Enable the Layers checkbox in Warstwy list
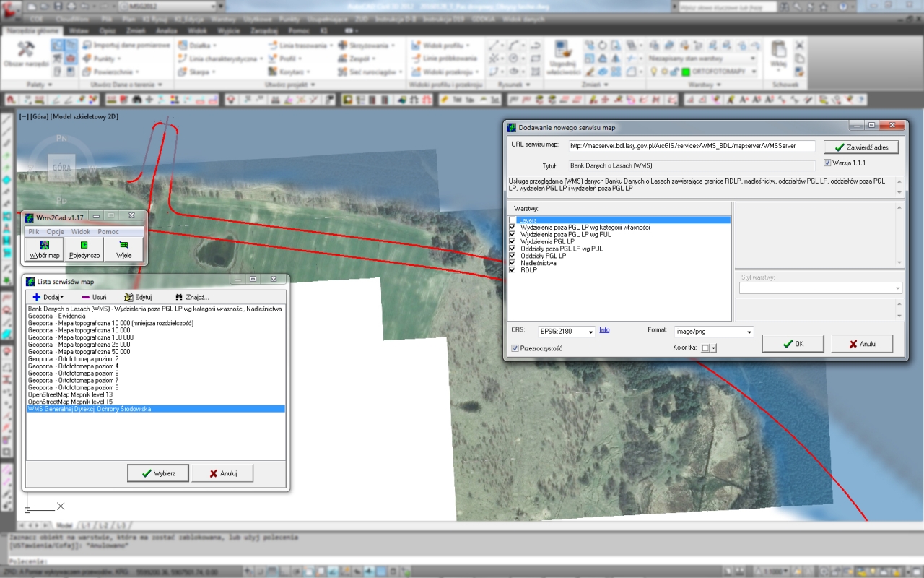Screen dimensions: 924x578 pyautogui.click(x=513, y=220)
